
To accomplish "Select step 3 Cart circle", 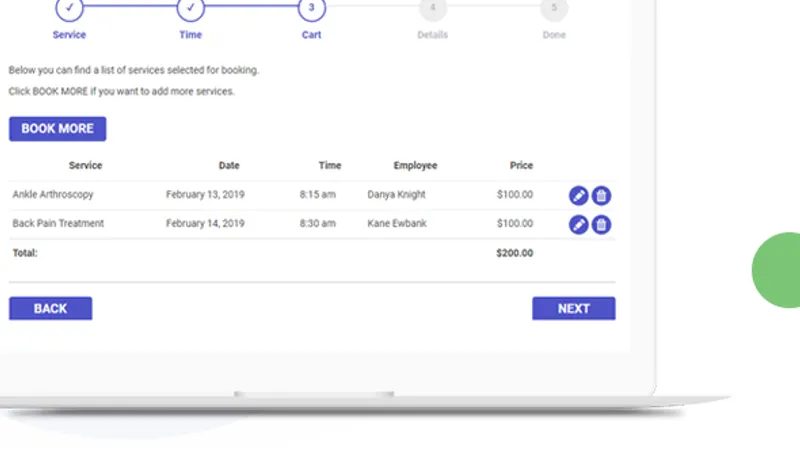I will (312, 8).
